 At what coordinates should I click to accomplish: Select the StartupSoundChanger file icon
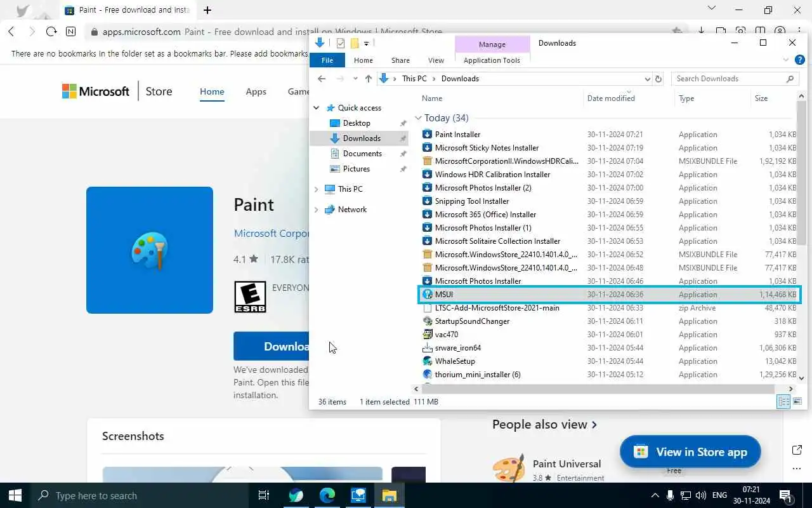(428, 321)
